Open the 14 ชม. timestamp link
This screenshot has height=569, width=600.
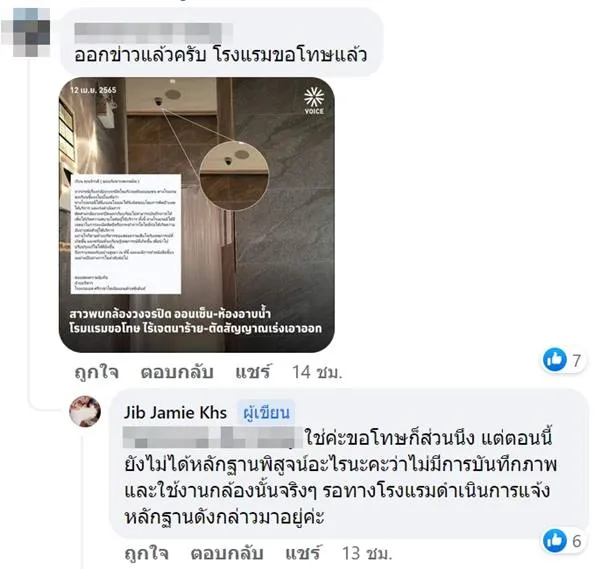click(x=317, y=372)
